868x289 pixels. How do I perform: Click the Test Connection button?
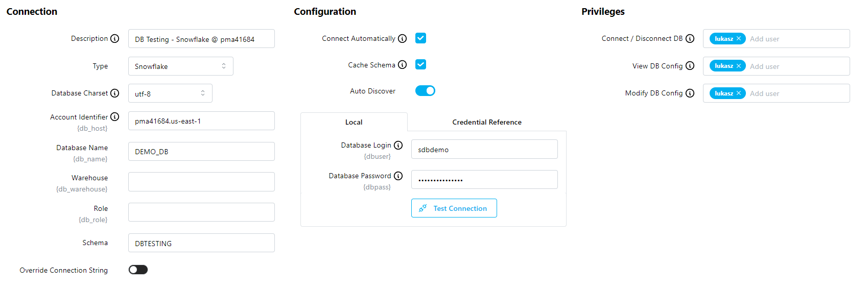pos(454,208)
